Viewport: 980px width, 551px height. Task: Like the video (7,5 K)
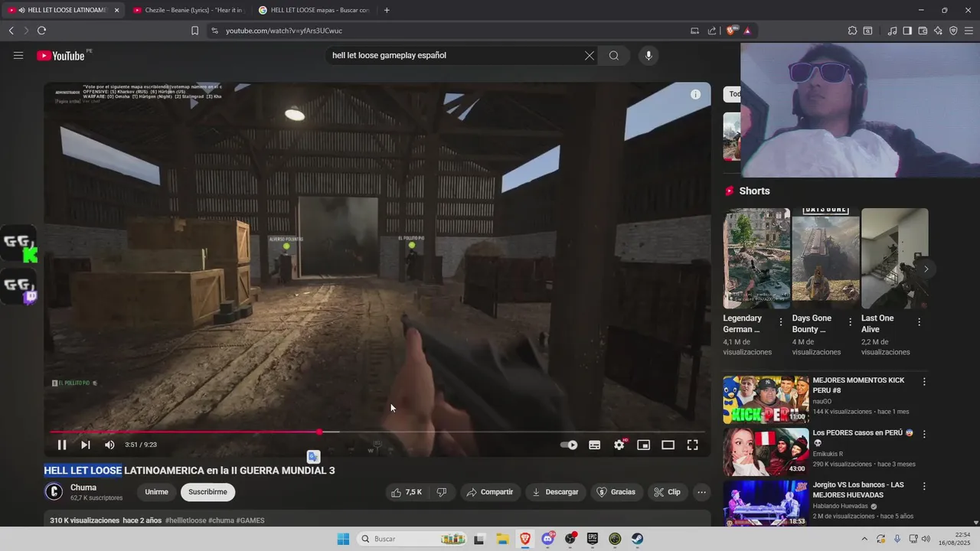coord(407,492)
